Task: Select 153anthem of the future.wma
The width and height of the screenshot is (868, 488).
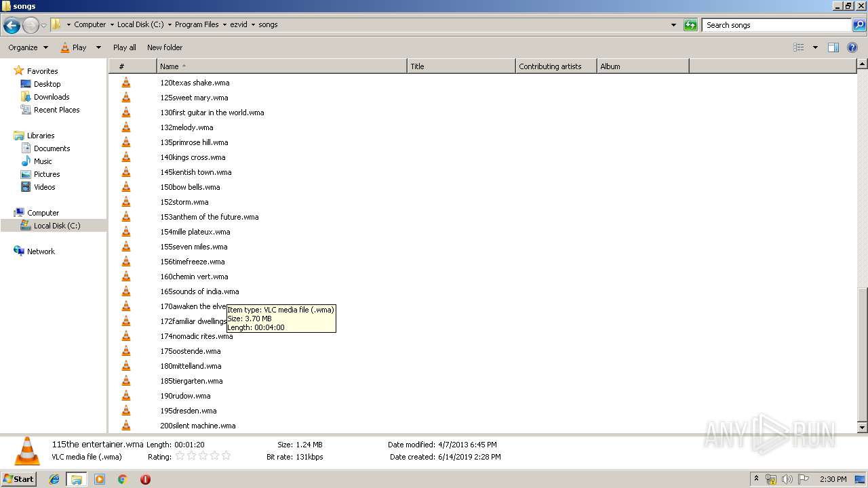Action: click(x=210, y=217)
